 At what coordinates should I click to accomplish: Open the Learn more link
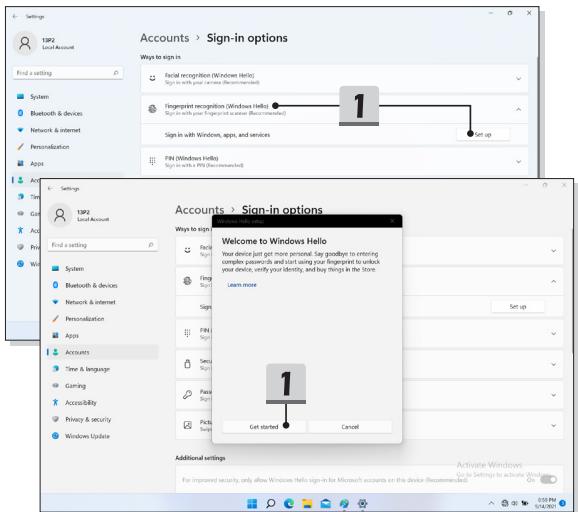(x=242, y=285)
